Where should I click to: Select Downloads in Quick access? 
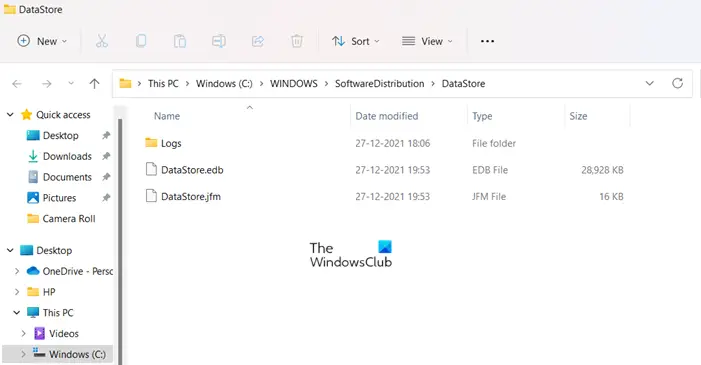[x=67, y=156]
